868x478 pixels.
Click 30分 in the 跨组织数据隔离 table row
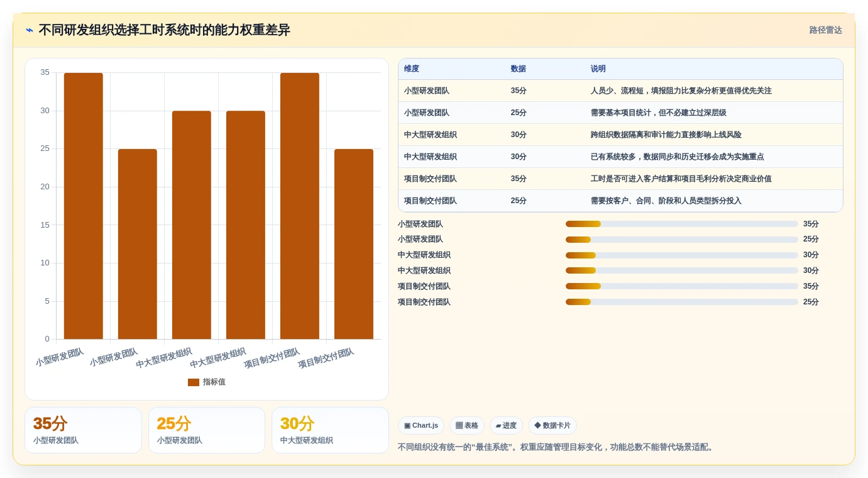(519, 135)
